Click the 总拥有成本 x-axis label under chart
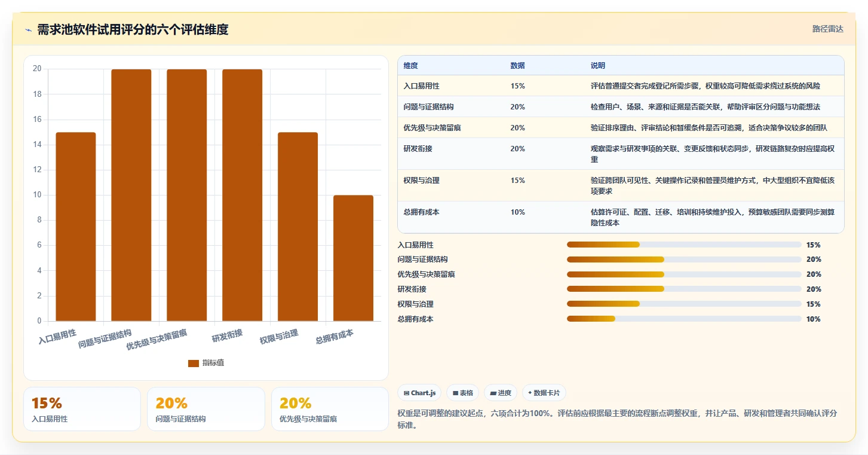 tap(335, 337)
